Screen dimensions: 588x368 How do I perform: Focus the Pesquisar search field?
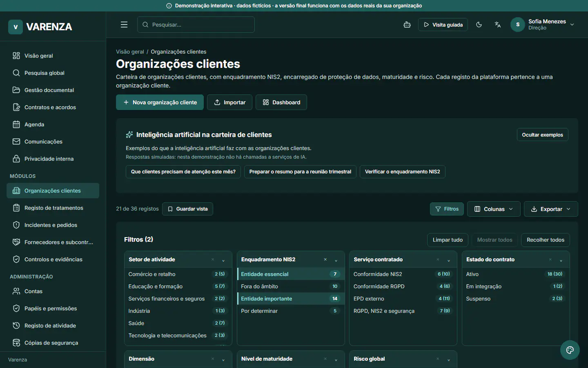196,25
